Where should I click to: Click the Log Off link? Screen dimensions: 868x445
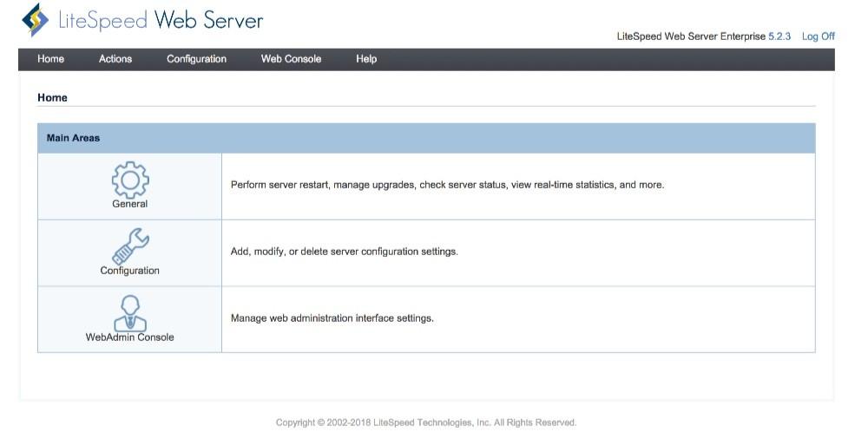(x=819, y=36)
